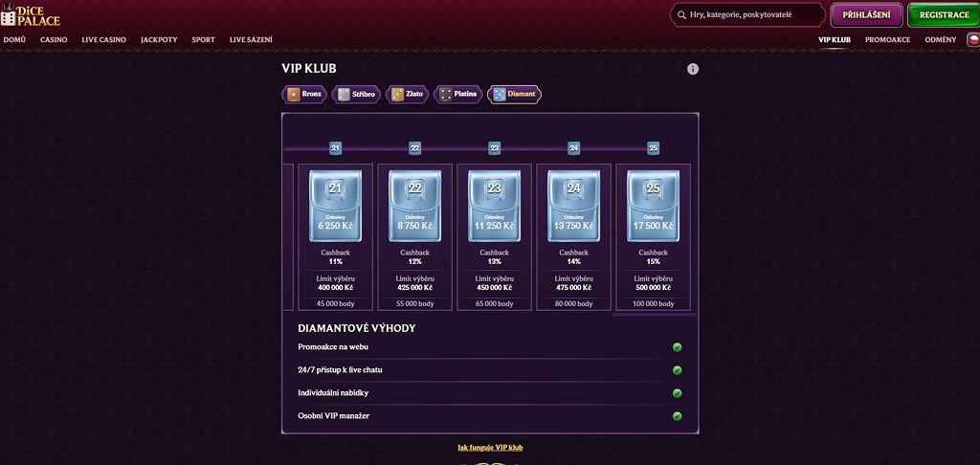This screenshot has height=465, width=980.
Task: Switch to the Platina tier
Action: click(458, 95)
